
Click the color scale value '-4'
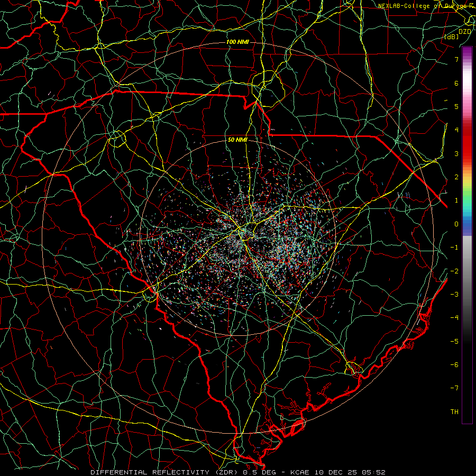click(454, 318)
